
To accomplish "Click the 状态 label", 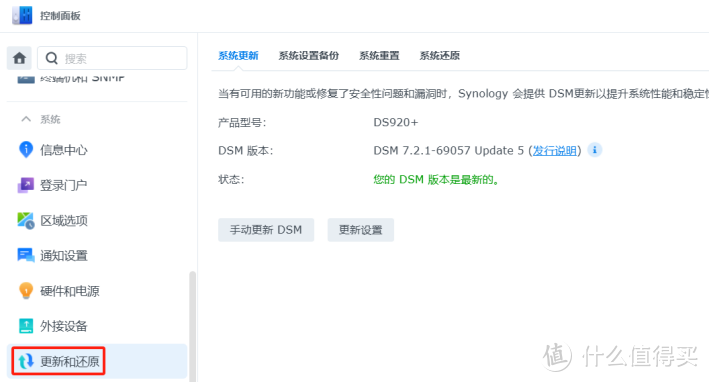I will (x=231, y=179).
